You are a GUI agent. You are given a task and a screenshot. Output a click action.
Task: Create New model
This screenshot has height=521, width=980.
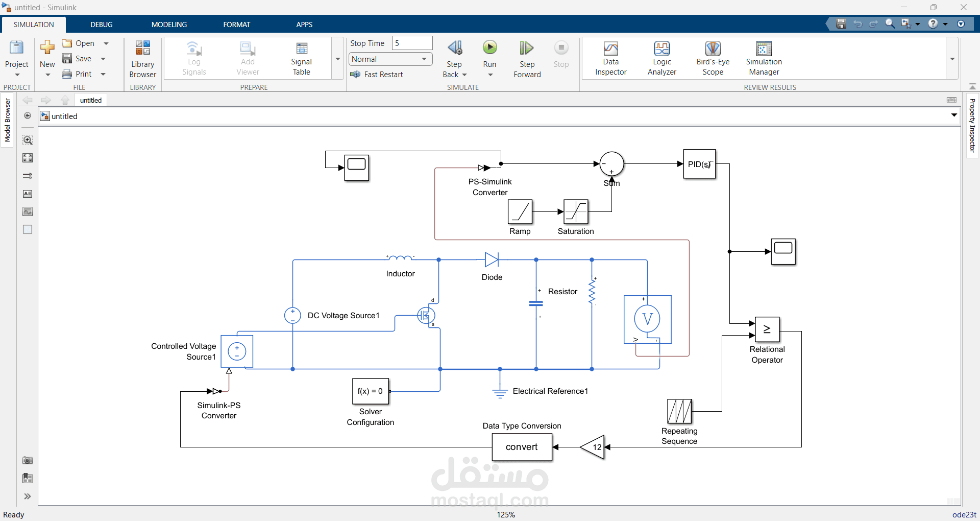click(x=47, y=53)
